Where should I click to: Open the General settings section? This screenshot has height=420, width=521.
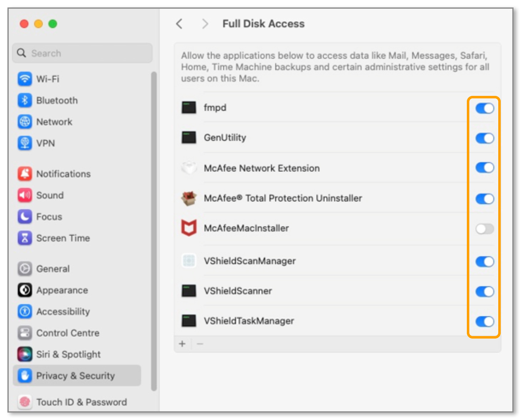pos(53,269)
